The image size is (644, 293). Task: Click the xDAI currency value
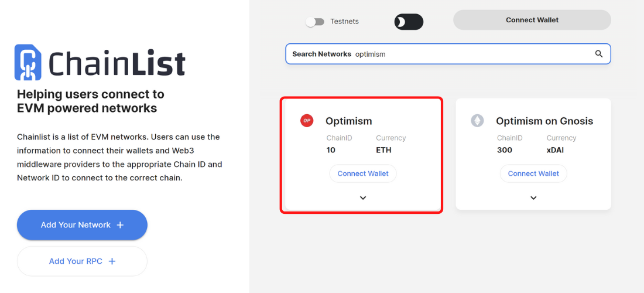pos(557,150)
